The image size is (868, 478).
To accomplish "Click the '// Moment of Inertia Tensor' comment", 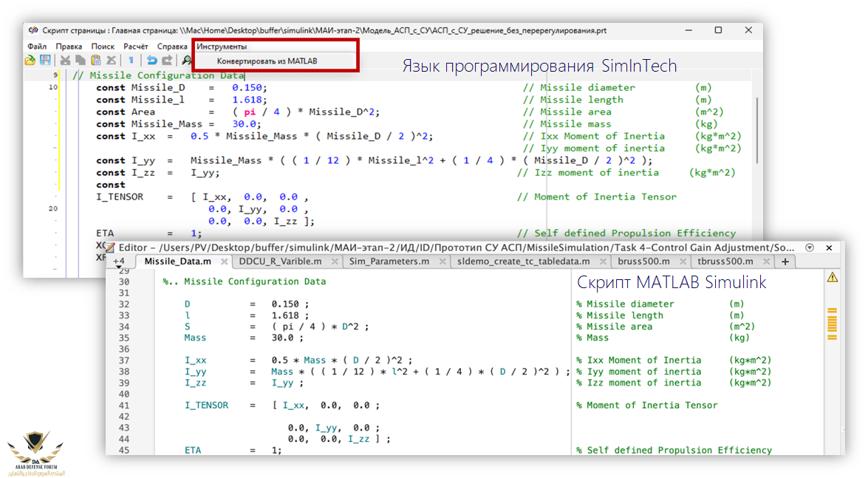I will coord(597,197).
